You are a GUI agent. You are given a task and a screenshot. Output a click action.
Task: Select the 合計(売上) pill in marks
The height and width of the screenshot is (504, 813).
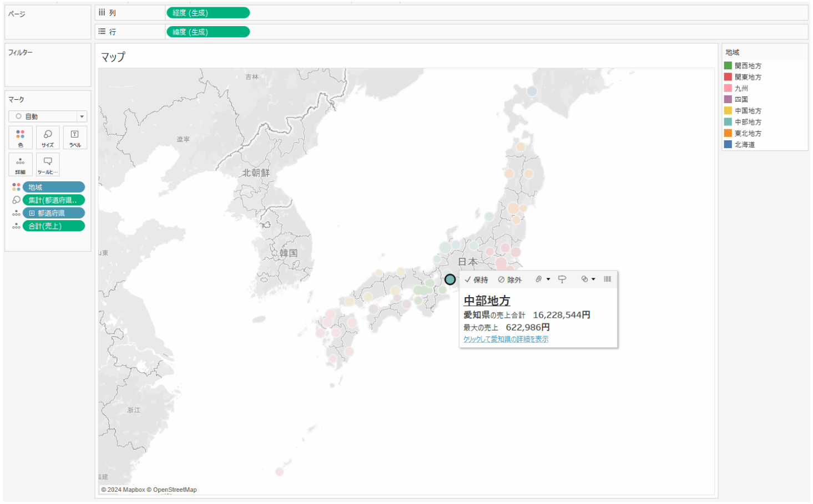pos(54,226)
